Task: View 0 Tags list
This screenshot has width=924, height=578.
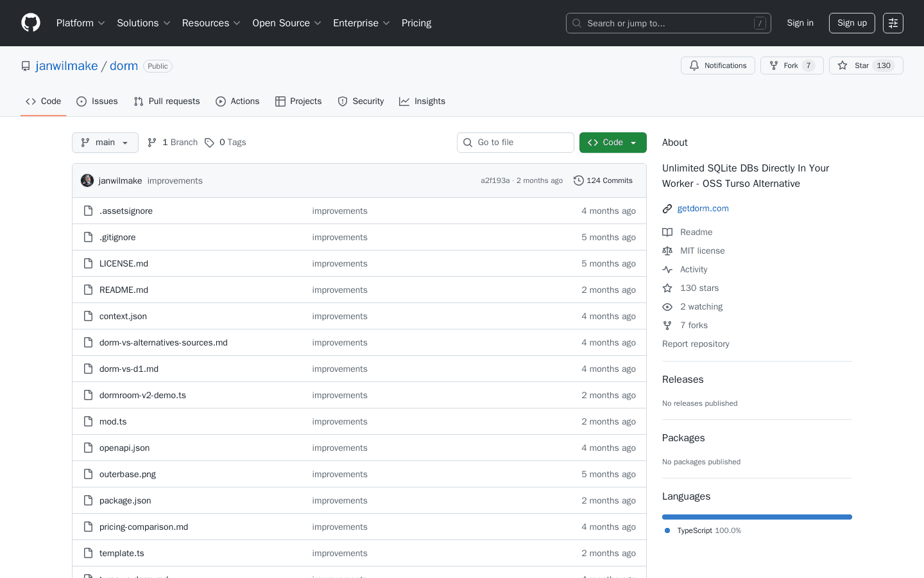Action: [x=225, y=143]
